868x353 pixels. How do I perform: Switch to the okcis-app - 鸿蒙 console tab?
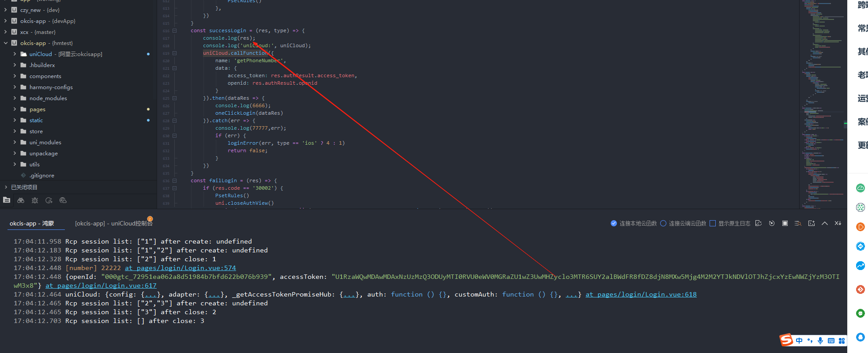(x=32, y=223)
